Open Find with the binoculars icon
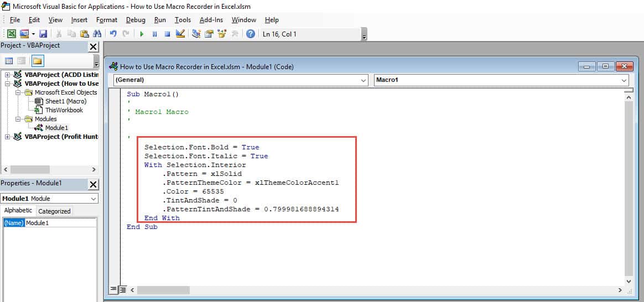The image size is (644, 302). point(97,34)
